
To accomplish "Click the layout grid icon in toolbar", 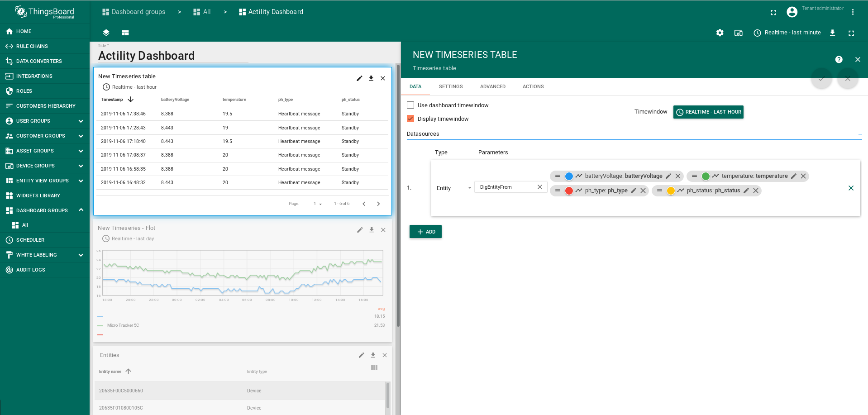I will point(125,33).
